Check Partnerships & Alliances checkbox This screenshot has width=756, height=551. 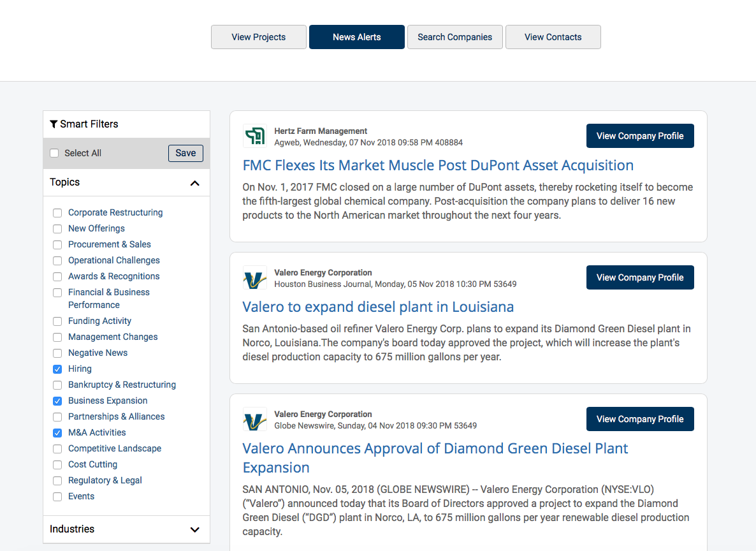pyautogui.click(x=57, y=417)
